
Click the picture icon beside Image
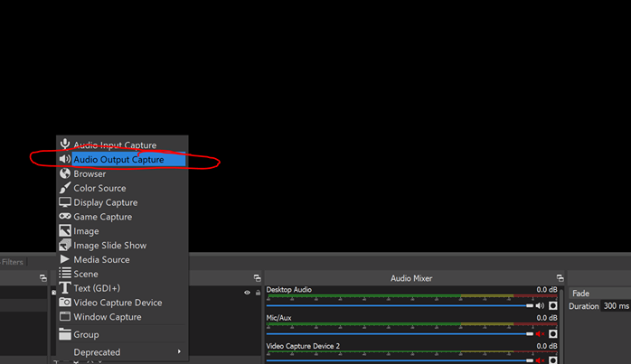coord(65,230)
